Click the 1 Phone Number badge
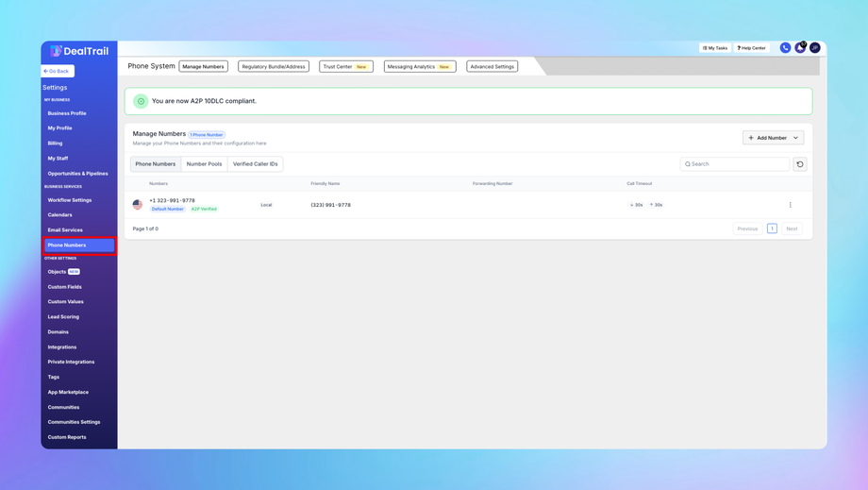This screenshot has height=490, width=868. [207, 135]
